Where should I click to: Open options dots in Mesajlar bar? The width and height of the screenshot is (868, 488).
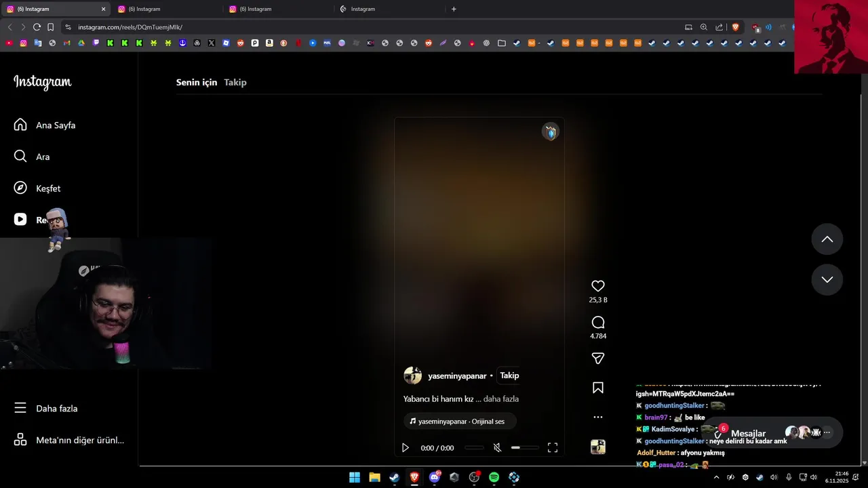827,432
